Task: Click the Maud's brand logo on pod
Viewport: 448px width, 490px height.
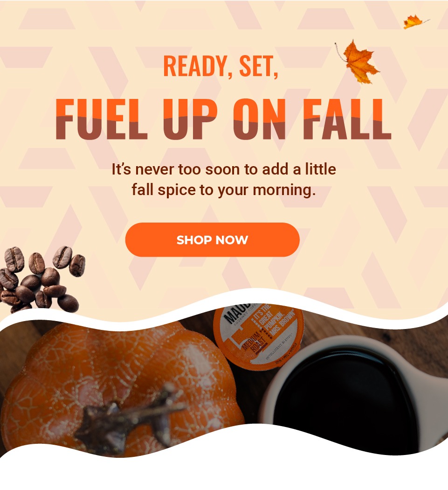Action: coord(238,313)
